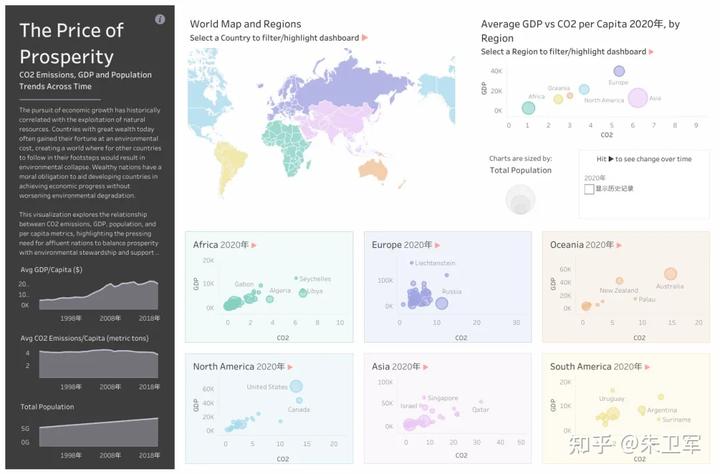Click the Australia bubble in the Oceania chart
This screenshot has width=720, height=474.
pos(670,274)
